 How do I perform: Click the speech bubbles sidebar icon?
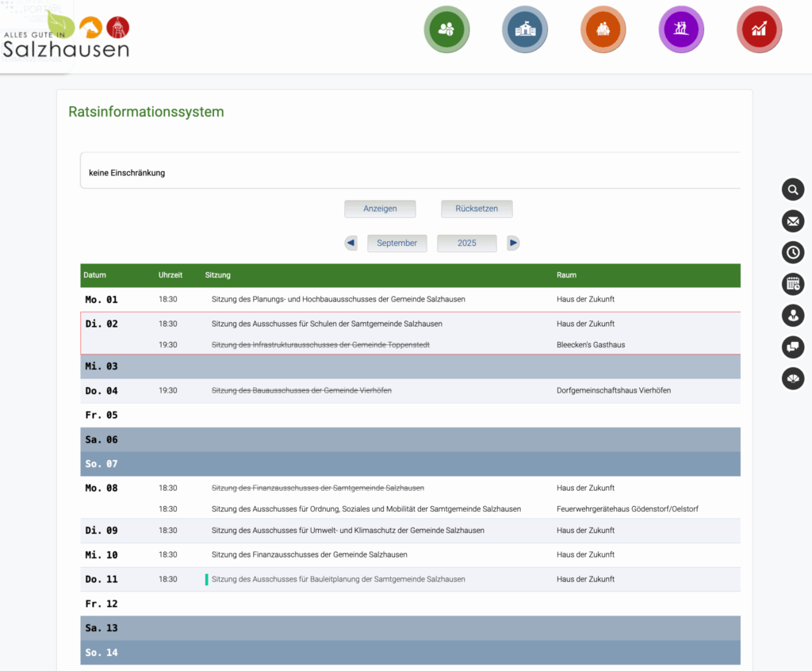coord(792,347)
